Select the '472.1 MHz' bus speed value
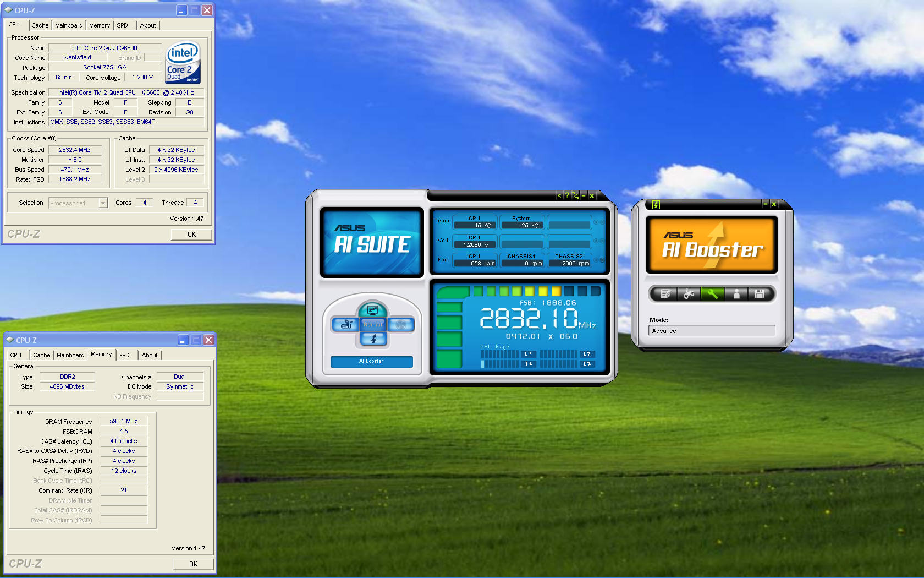This screenshot has height=578, width=924. tap(75, 170)
